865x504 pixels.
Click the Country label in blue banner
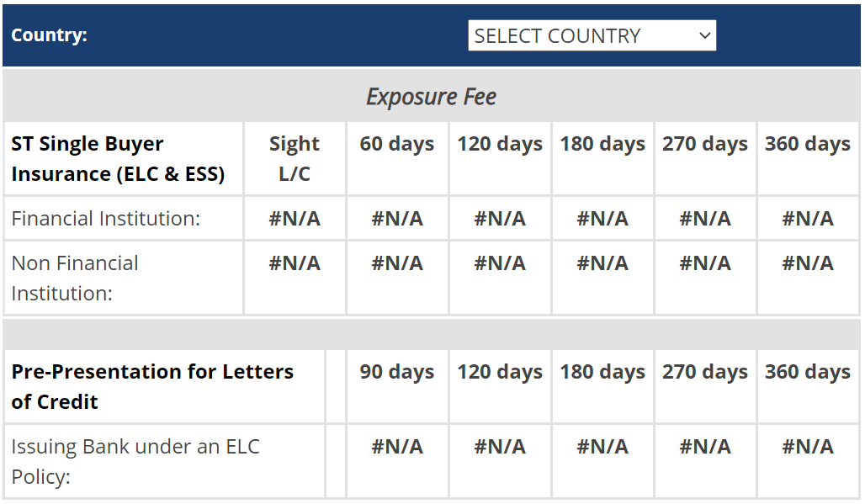(49, 35)
